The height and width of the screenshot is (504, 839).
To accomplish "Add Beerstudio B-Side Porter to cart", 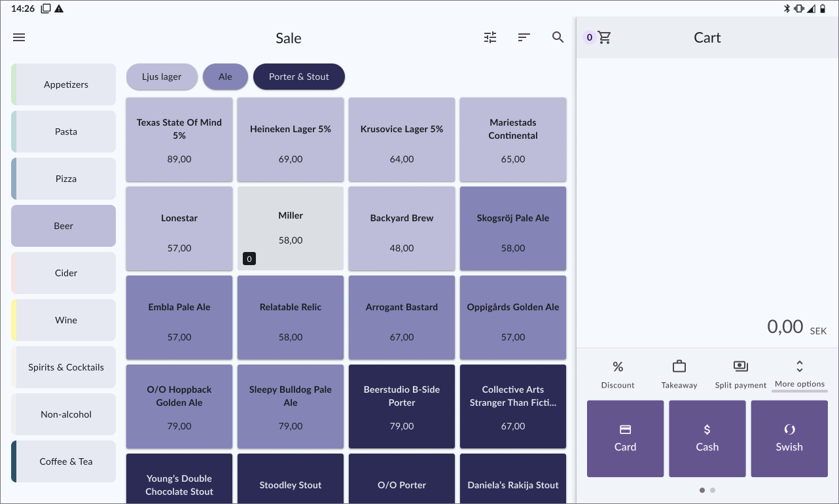I will pos(402,406).
